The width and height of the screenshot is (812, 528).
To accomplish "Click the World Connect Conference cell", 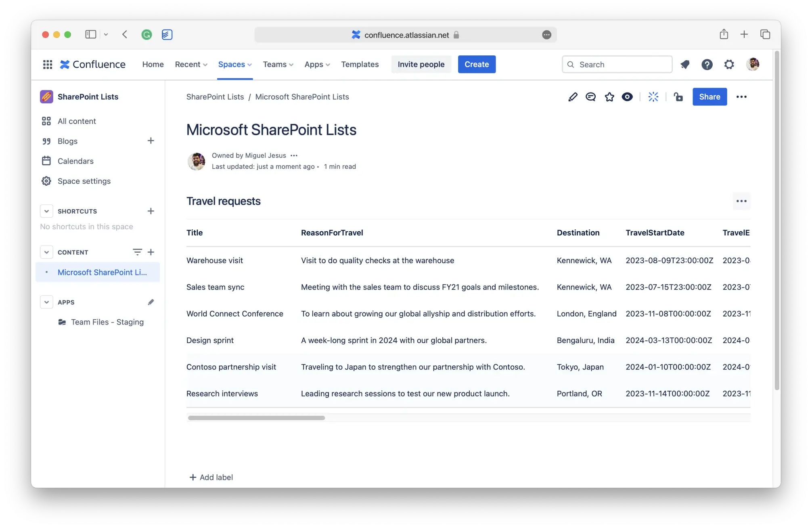I will (235, 314).
